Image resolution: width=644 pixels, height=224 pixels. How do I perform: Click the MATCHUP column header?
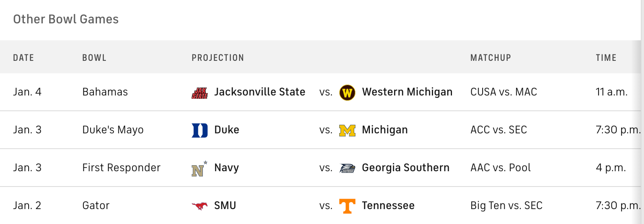tap(491, 58)
